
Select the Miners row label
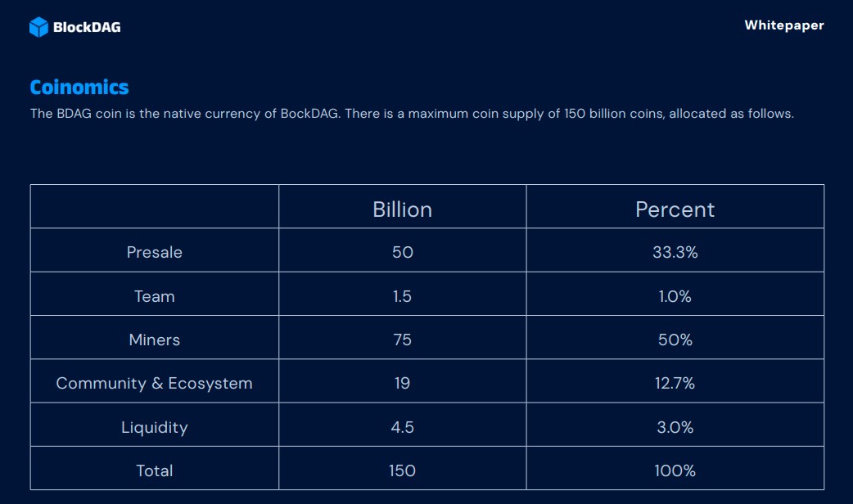tap(154, 340)
